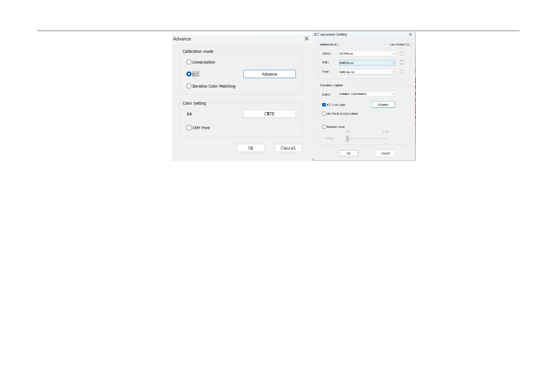The image size is (555, 392).
Task: Check Use Embed ICC for RGB
Action: [x=402, y=62]
